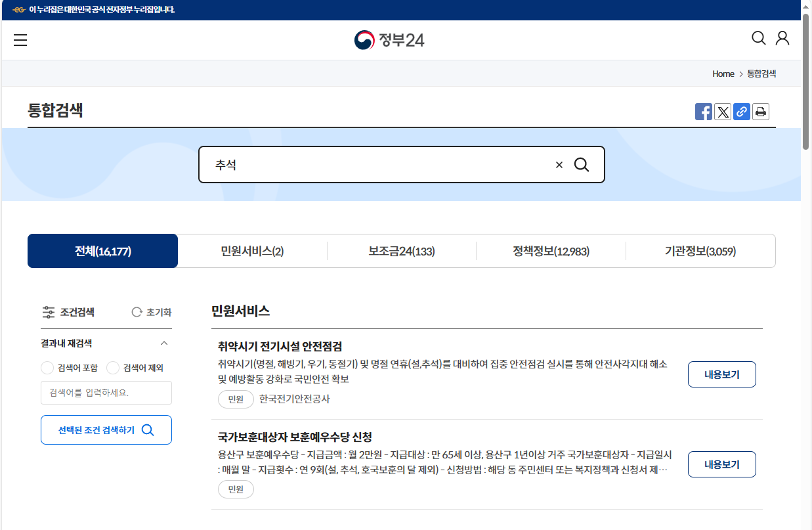Switch to the 민원서비스(2) tab
This screenshot has width=812, height=530.
[251, 251]
